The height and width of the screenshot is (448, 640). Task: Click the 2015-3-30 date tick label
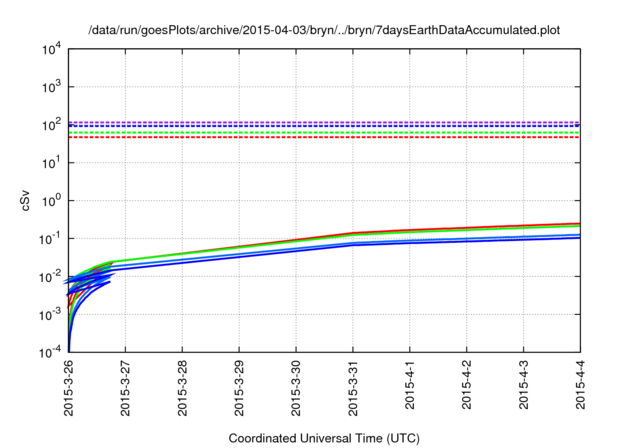296,387
